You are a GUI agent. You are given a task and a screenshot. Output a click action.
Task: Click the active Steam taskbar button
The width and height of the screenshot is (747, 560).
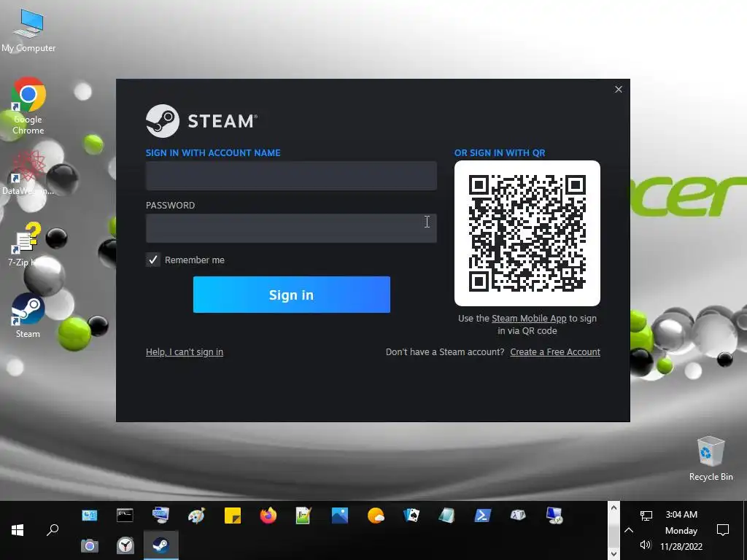coord(160,545)
